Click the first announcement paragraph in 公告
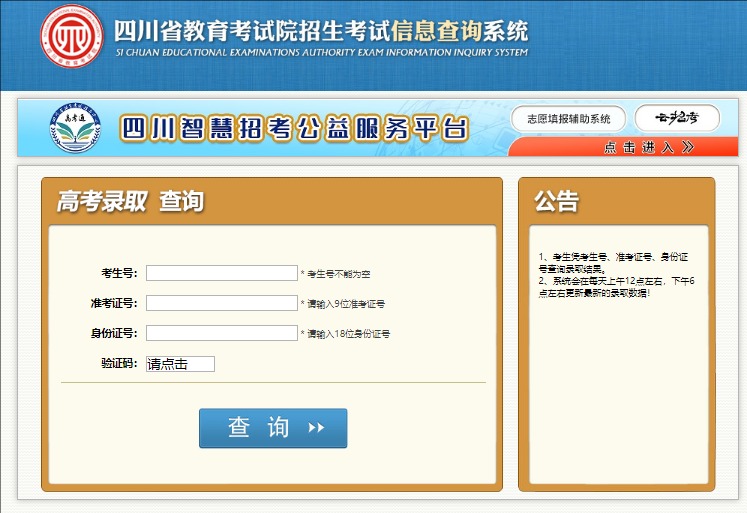Screen dimensions: 747x513 click(614, 263)
